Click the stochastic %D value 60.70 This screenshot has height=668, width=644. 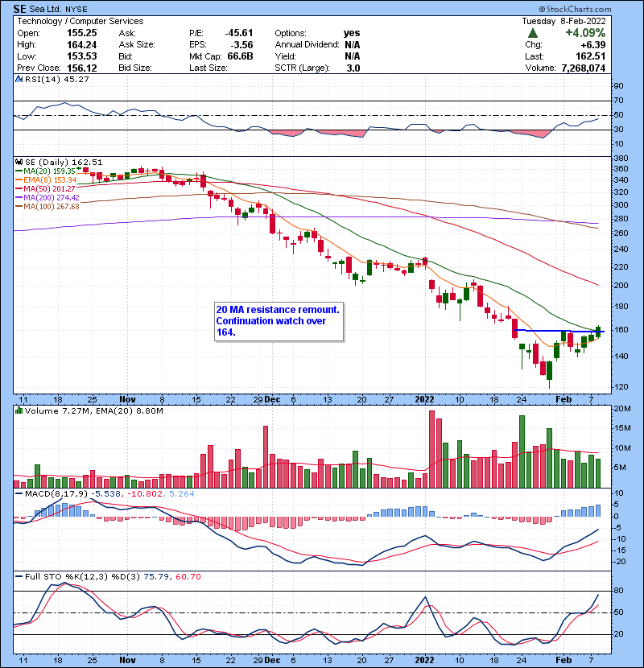[x=188, y=577]
